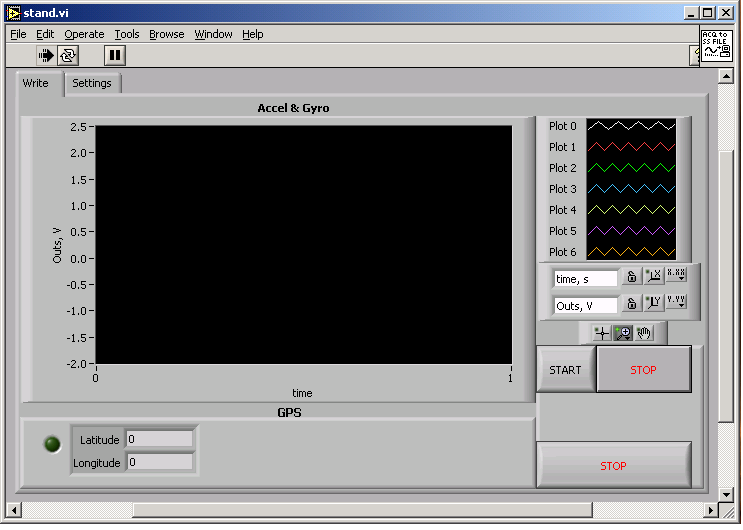Viewport: 743px width, 530px height.
Task: Click the Plot 4 yellow legend sample
Action: tap(631, 210)
